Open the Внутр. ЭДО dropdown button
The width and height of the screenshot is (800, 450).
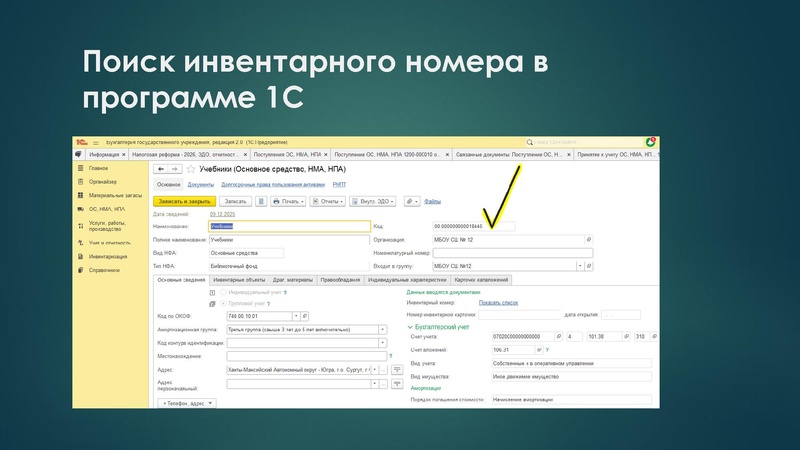click(x=373, y=202)
